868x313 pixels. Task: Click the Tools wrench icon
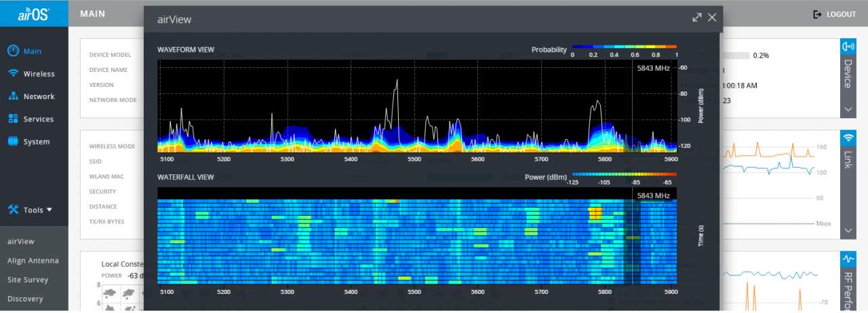coord(13,210)
